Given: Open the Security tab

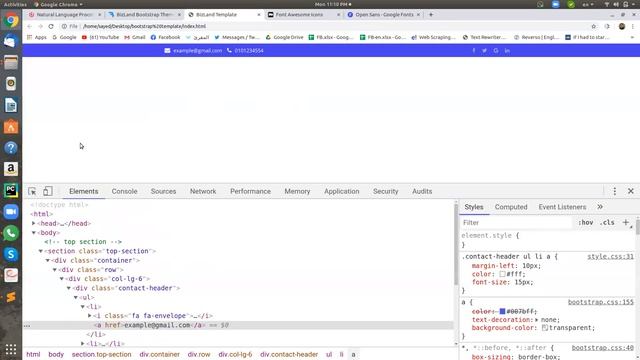Looking at the screenshot, I should pos(385,191).
